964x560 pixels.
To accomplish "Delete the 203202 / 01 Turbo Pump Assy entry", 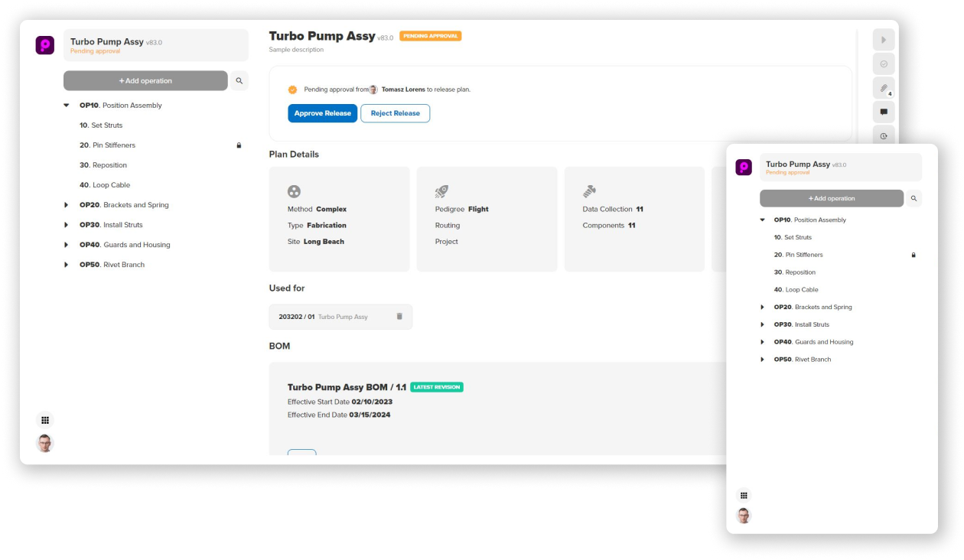I will point(399,316).
